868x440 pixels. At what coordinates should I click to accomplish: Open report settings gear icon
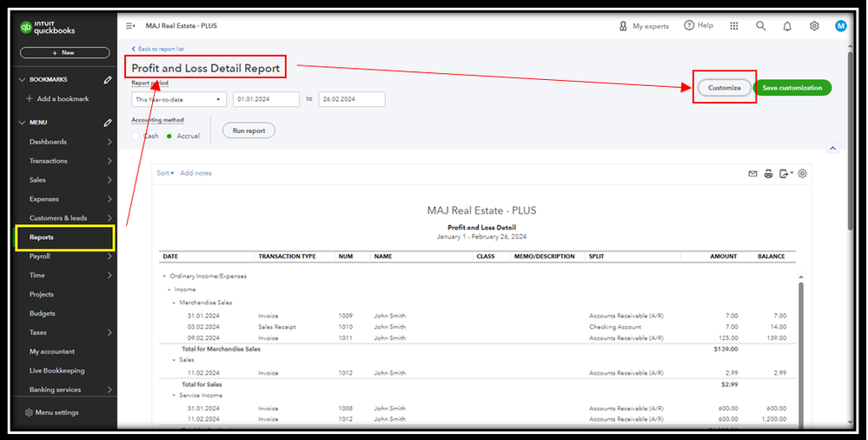[x=802, y=173]
